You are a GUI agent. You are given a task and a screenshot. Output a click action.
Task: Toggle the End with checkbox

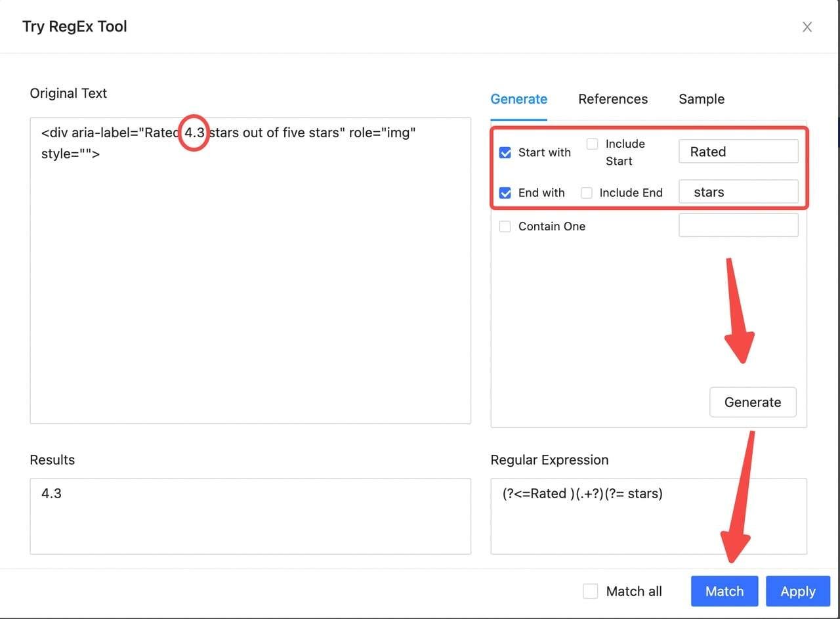[505, 192]
